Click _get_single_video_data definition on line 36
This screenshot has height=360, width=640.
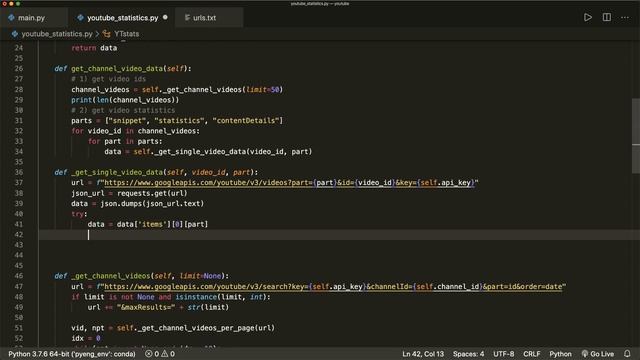(x=117, y=172)
